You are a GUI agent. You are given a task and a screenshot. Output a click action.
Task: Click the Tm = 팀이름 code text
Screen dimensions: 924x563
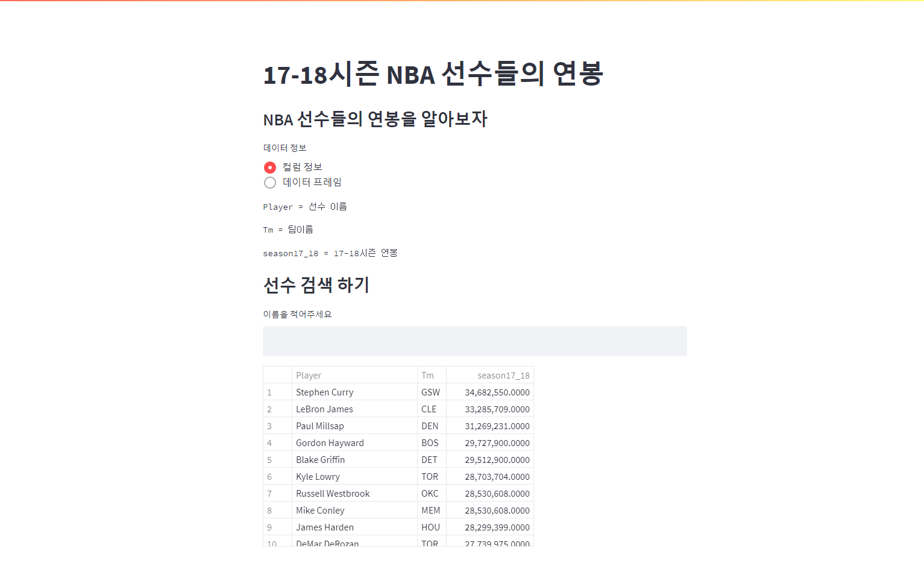coord(288,229)
